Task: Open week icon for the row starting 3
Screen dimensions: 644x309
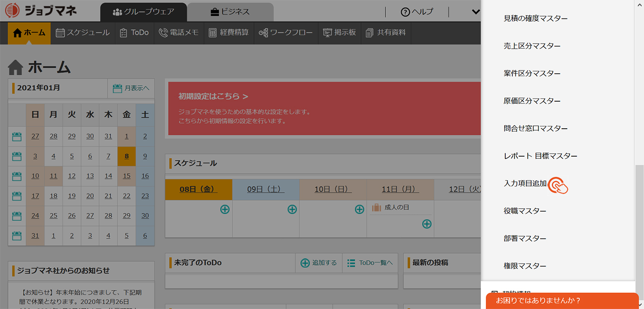Action: 17,156
